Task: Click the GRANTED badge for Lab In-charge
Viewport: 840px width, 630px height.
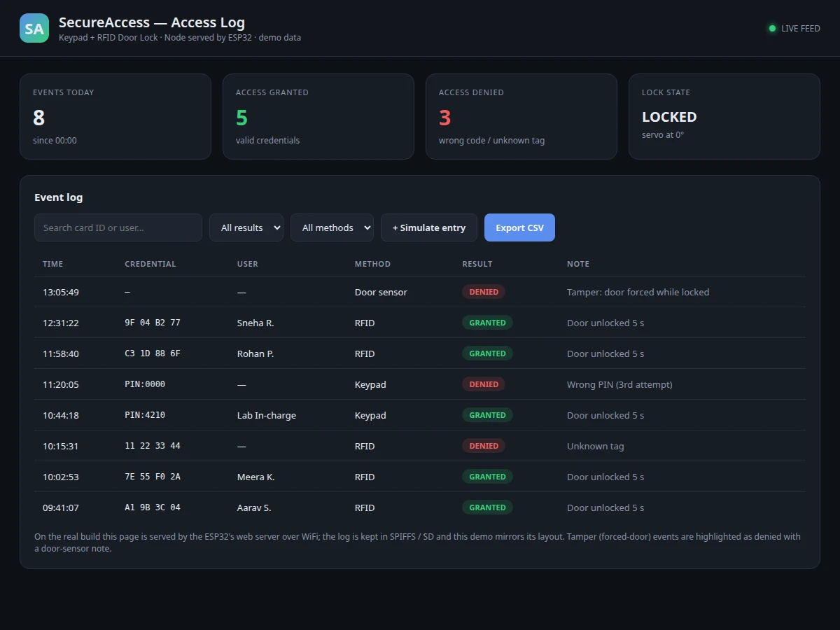Action: pyautogui.click(x=487, y=415)
